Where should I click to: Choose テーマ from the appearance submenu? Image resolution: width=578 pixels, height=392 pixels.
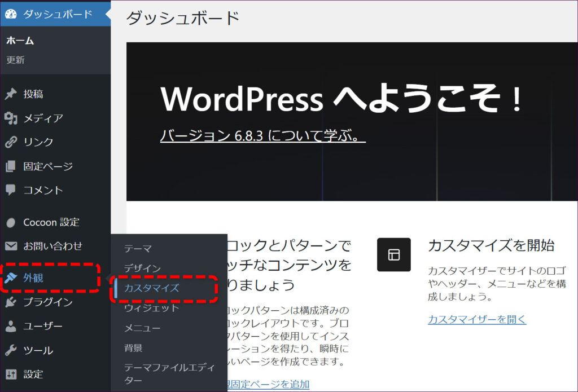(138, 248)
